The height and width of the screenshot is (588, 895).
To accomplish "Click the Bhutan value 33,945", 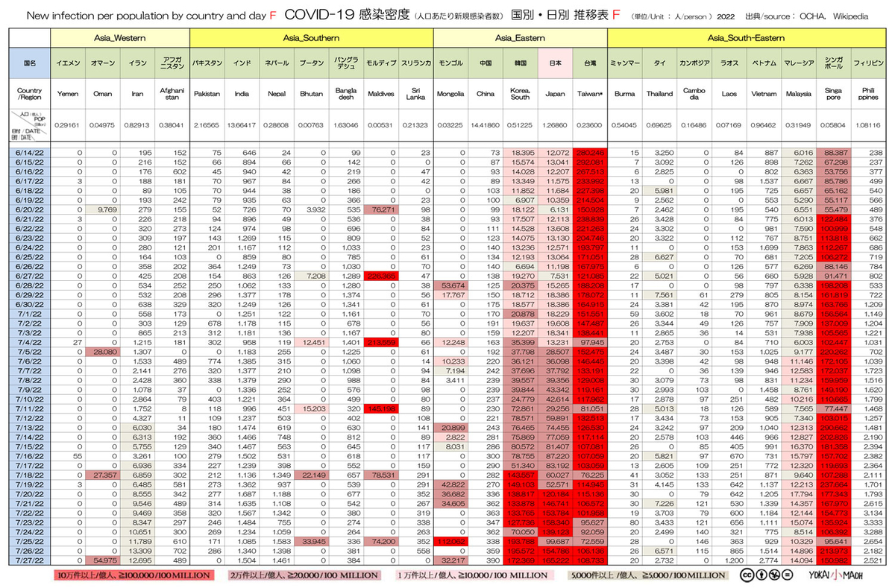I will (312, 543).
